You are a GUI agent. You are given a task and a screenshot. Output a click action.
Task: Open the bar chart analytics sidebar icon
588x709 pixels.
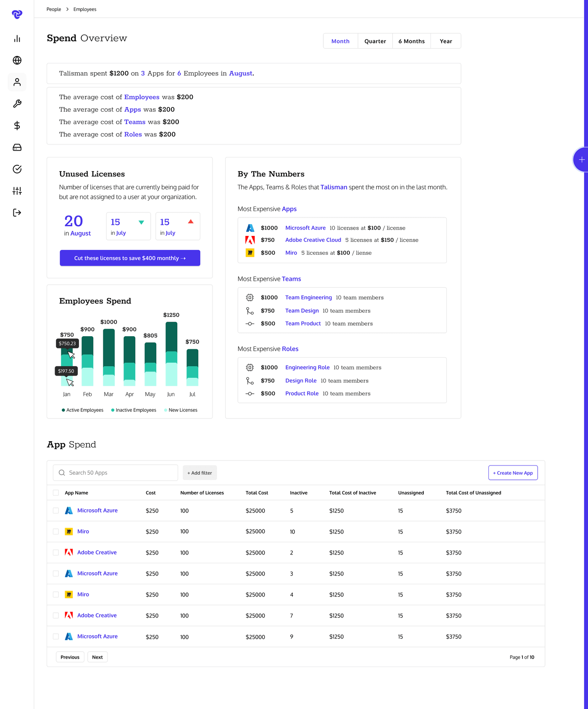tap(17, 39)
